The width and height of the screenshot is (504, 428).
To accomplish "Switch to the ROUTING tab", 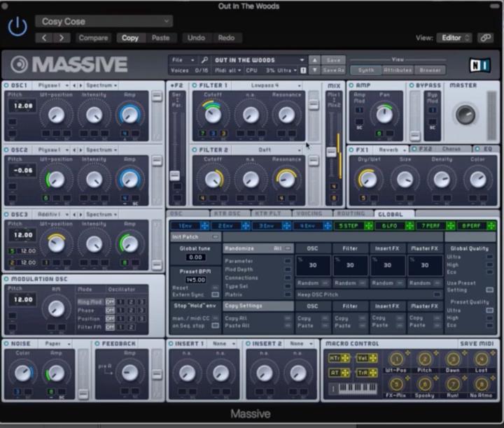I will [x=351, y=213].
